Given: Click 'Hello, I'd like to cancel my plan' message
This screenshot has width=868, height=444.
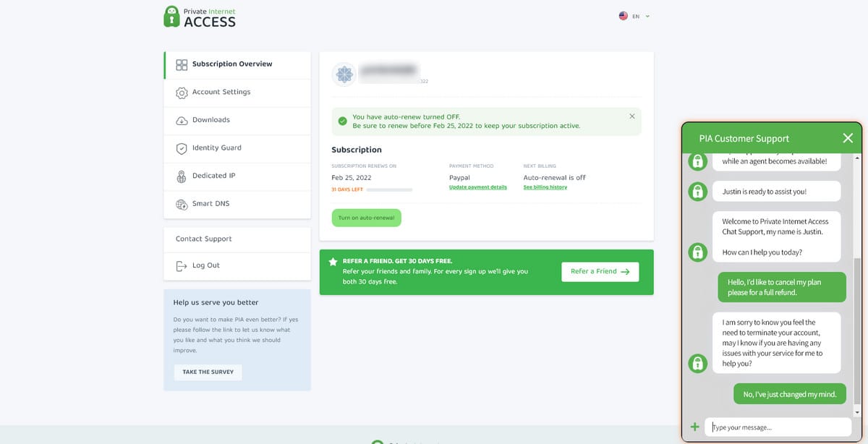Looking at the screenshot, I should click(x=782, y=287).
